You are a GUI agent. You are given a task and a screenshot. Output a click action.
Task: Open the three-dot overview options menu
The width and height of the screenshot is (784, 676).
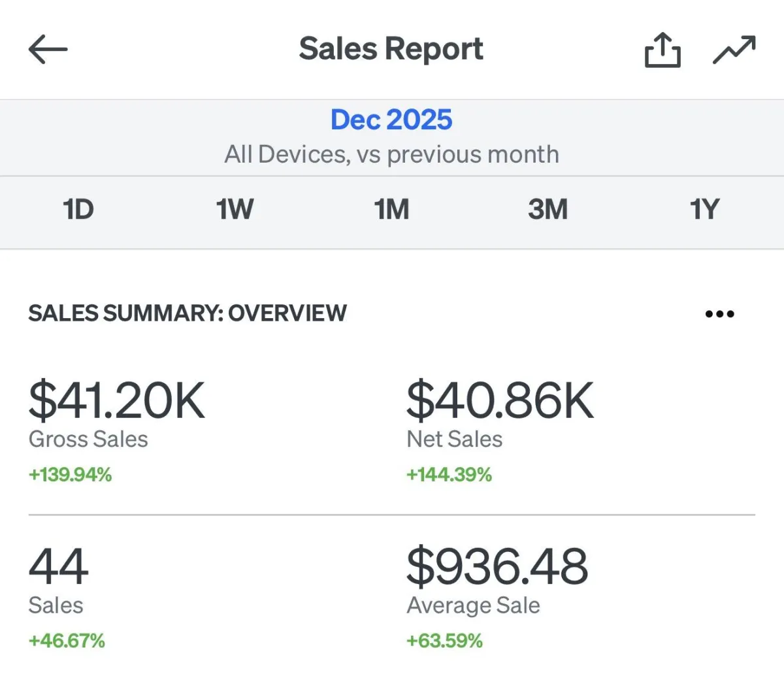coord(720,314)
